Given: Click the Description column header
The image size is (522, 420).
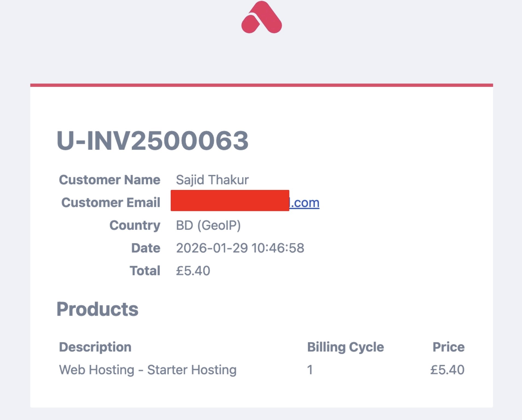Looking at the screenshot, I should coord(95,347).
